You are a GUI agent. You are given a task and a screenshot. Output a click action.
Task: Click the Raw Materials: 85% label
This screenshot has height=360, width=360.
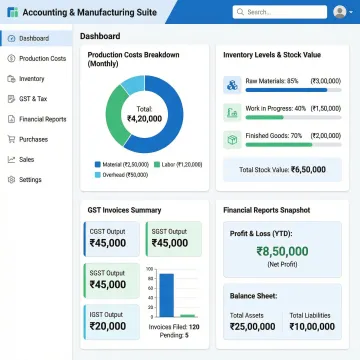(x=272, y=81)
